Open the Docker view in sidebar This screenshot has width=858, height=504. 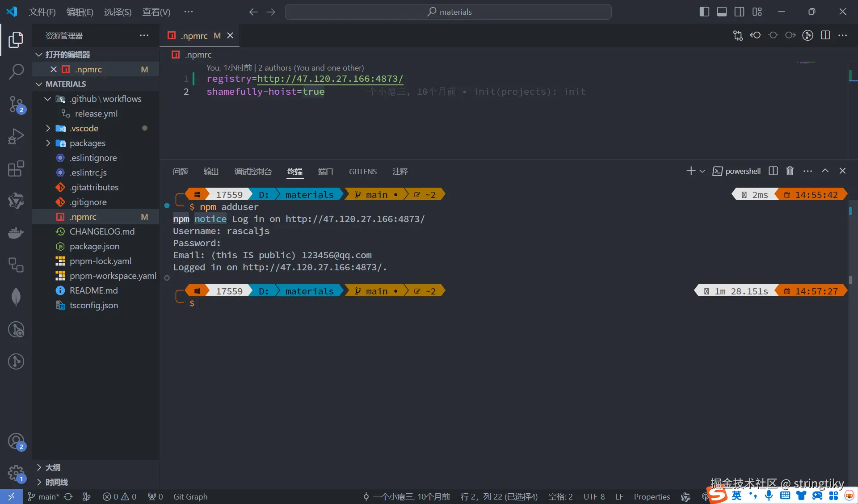click(16, 233)
